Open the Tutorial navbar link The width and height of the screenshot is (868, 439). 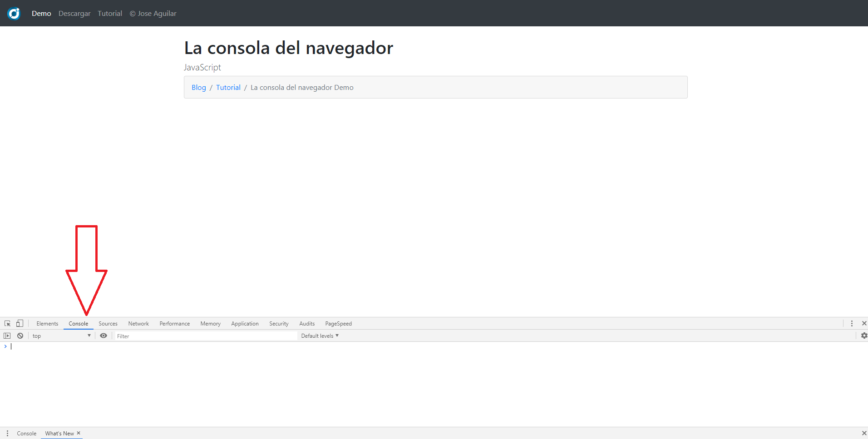110,14
